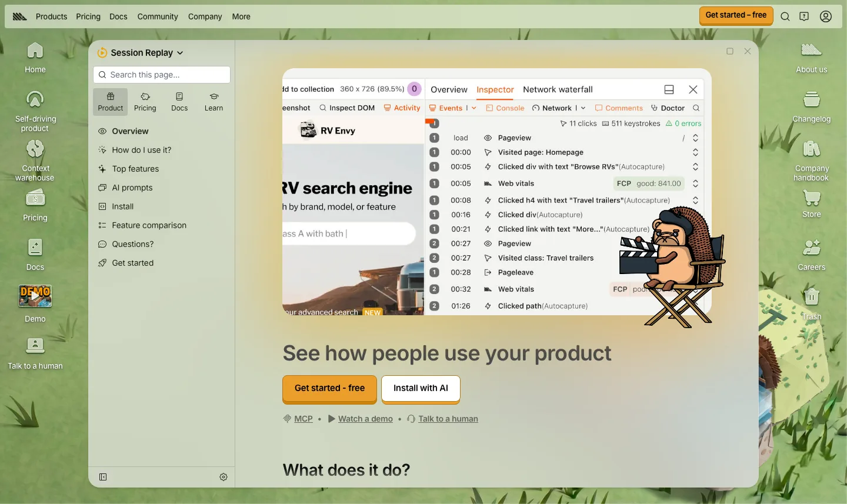
Task: Follow the Watch a demo link
Action: tap(365, 419)
